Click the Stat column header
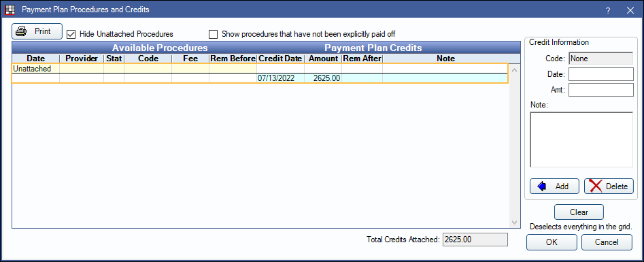 tap(114, 59)
